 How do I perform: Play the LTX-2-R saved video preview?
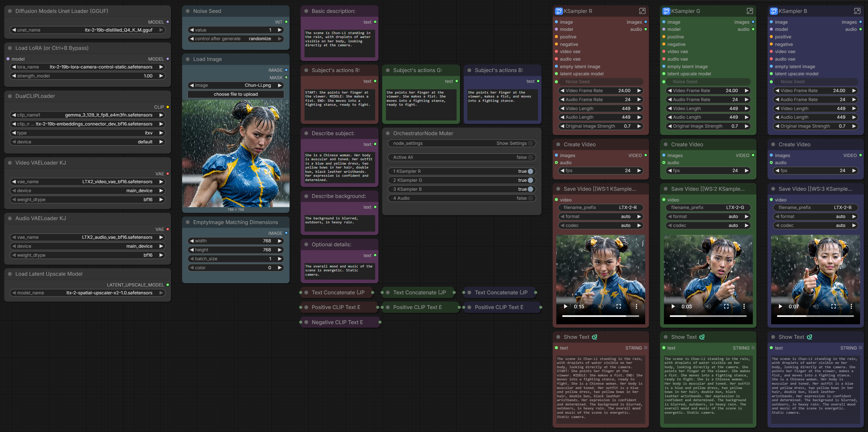(566, 307)
